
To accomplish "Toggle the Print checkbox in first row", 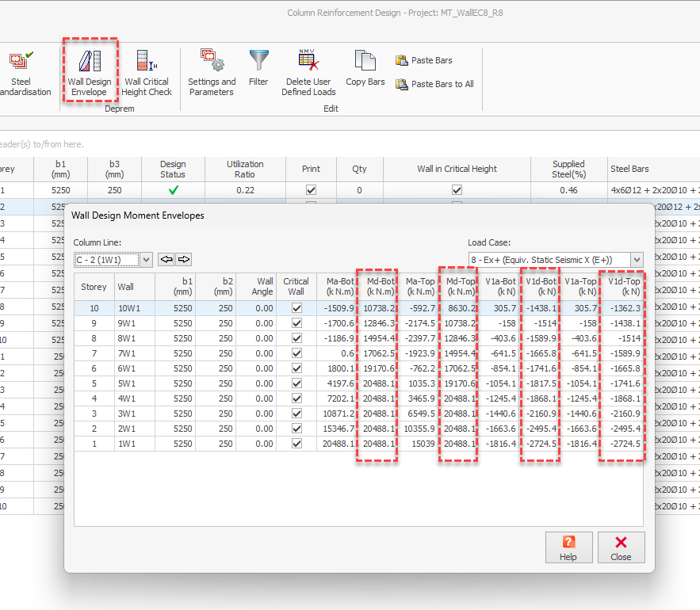I will [x=312, y=190].
